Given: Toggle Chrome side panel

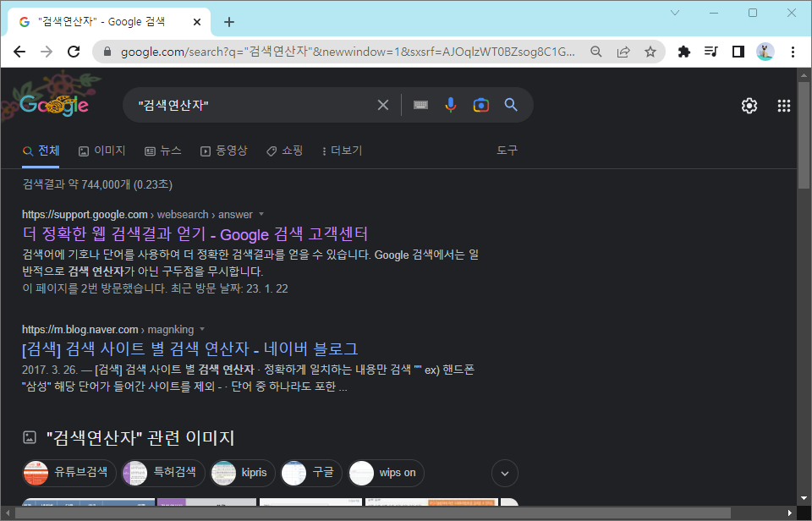Looking at the screenshot, I should coord(738,52).
